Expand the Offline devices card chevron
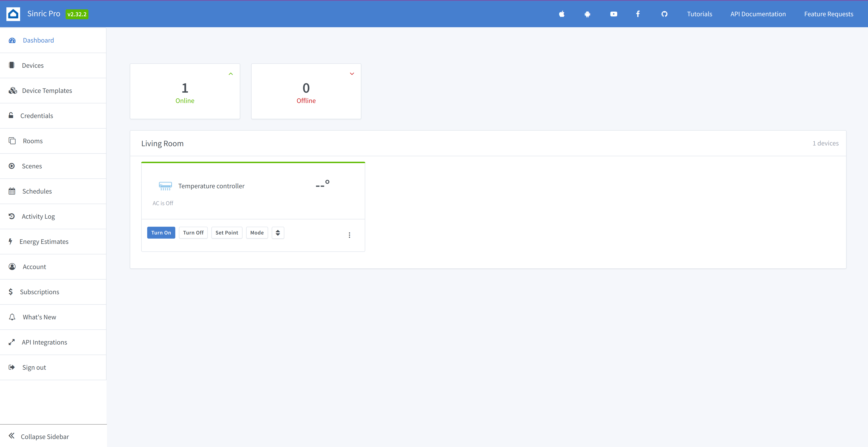The height and width of the screenshot is (447, 868). 352,74
